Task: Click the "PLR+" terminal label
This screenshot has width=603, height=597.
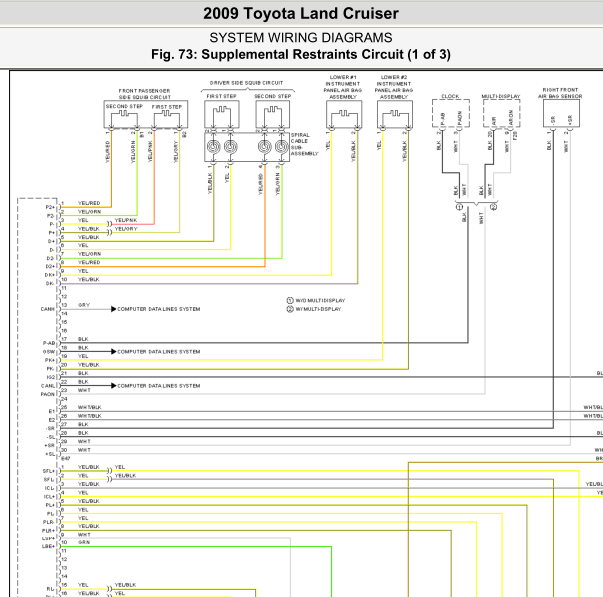Action: pyautogui.click(x=49, y=531)
